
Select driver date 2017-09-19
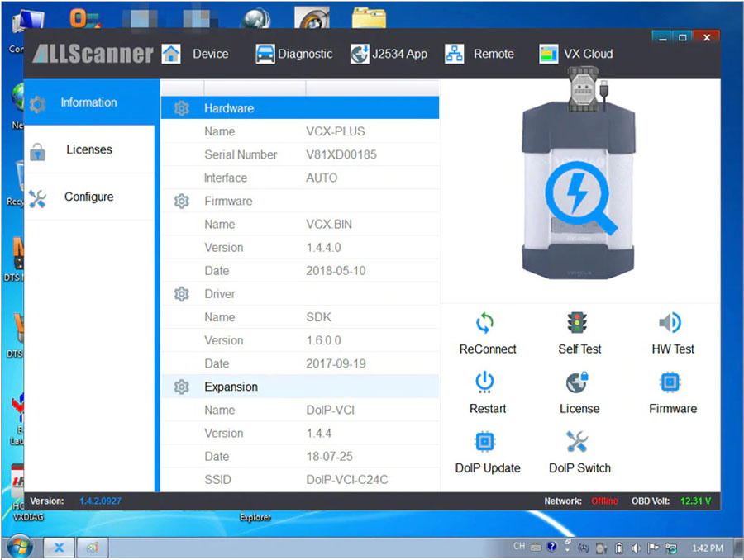(336, 363)
